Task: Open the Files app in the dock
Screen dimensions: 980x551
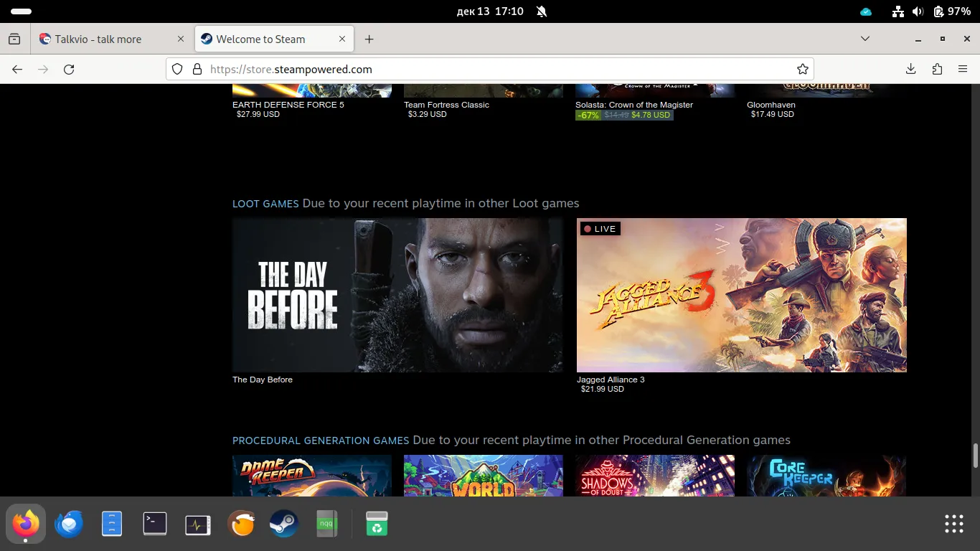Action: 112,524
